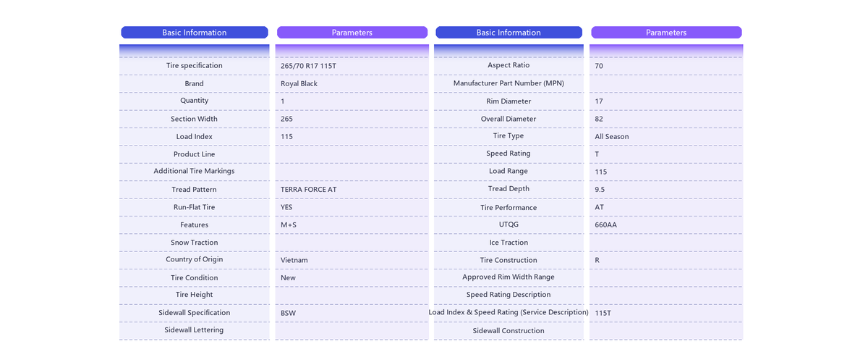Click the left purple Parameters header
The width and height of the screenshot is (868, 344).
pyautogui.click(x=352, y=33)
